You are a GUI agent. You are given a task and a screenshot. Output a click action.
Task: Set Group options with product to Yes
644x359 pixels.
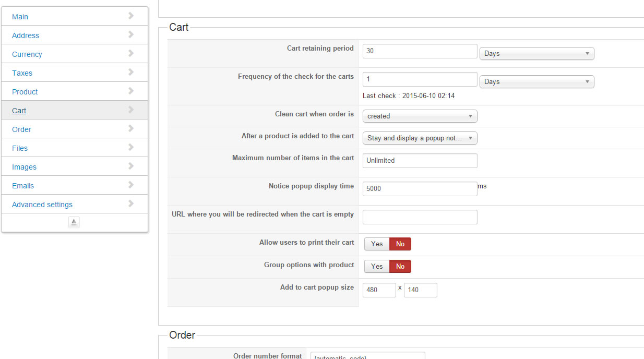[x=377, y=266]
